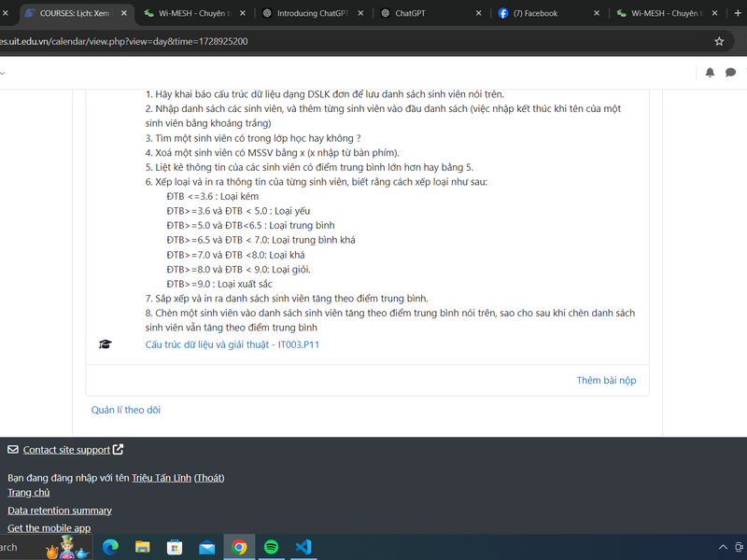This screenshot has width=747, height=560.
Task: Open Microsoft Store from the taskbar
Action: 175,547
